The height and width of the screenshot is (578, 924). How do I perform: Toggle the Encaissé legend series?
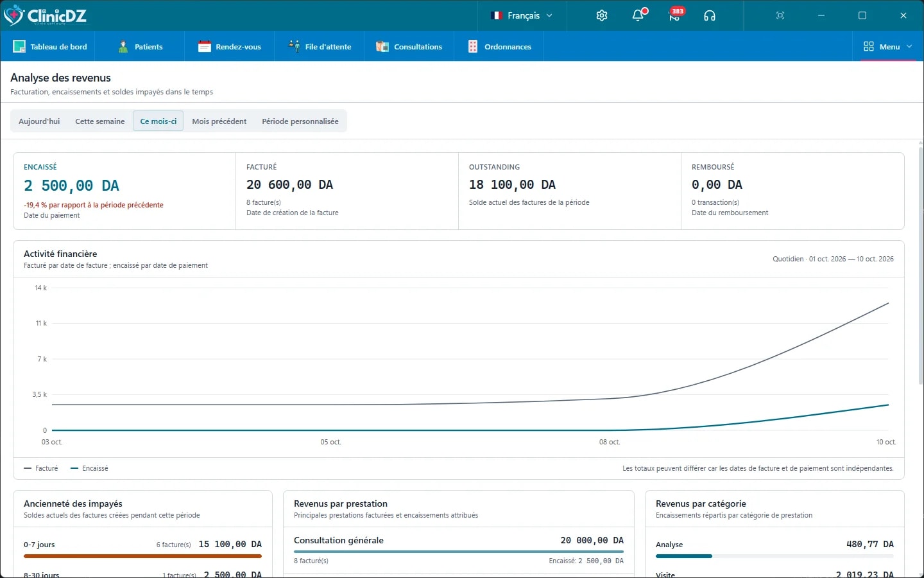tap(89, 468)
